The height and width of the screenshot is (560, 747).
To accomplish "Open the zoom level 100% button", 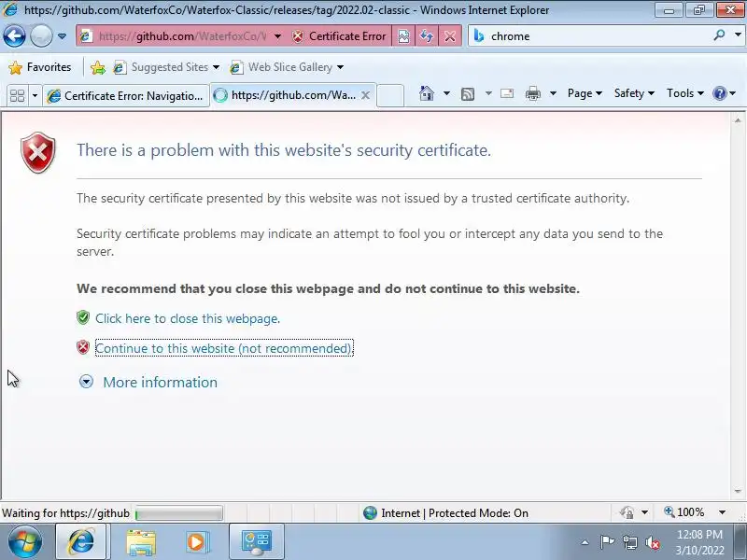I will pos(684,512).
